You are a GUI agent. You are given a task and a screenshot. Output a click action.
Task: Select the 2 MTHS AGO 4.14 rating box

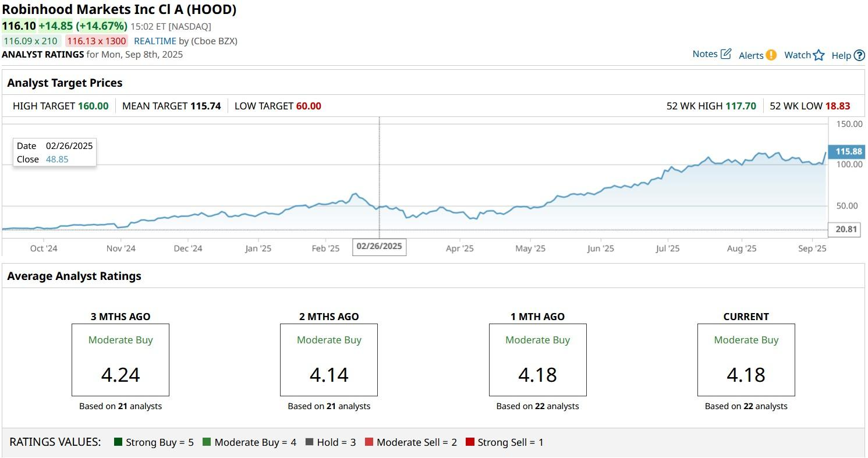coord(329,360)
